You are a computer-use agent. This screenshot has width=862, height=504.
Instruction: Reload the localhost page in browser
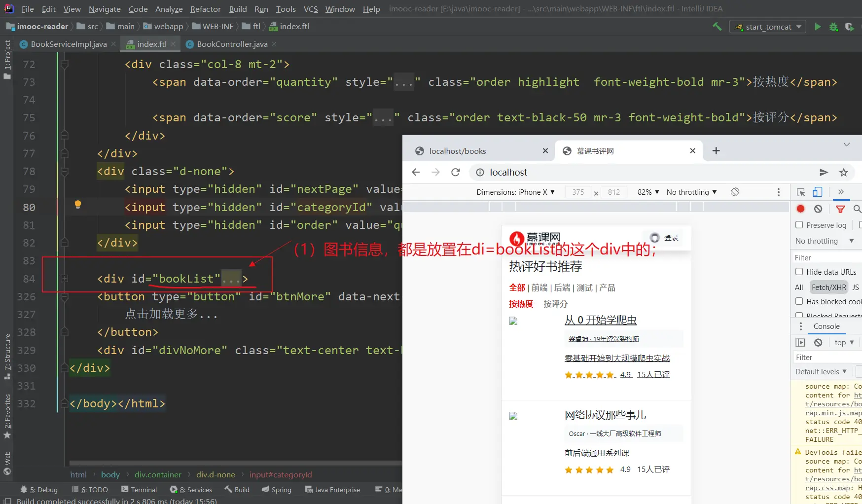[x=456, y=172]
